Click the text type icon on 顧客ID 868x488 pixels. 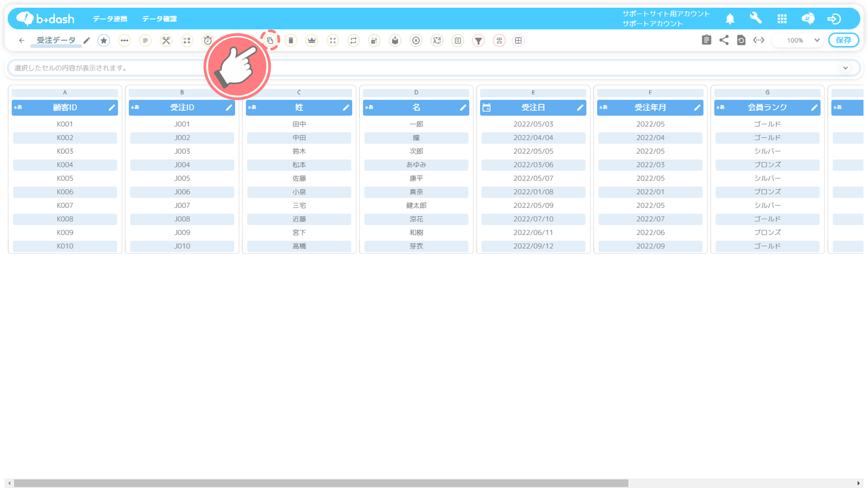click(18, 107)
